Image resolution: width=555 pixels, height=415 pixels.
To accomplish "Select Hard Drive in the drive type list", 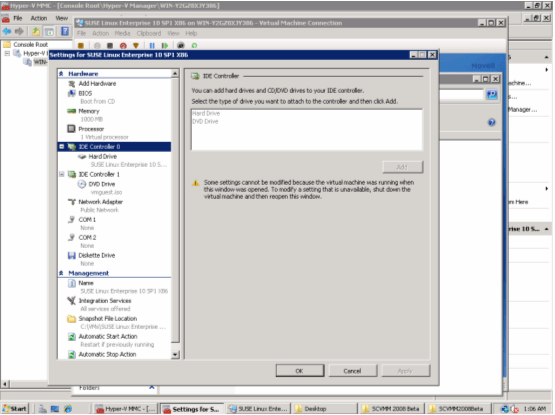I will (206, 113).
